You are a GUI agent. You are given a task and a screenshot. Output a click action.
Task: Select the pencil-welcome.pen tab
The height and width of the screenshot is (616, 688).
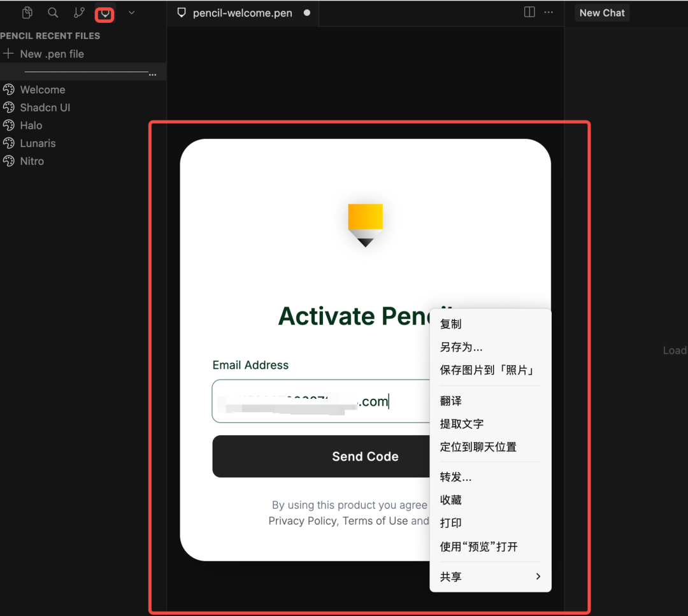click(242, 13)
